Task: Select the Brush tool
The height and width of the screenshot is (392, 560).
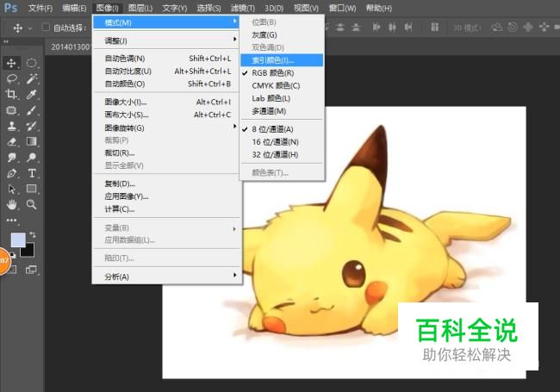Action: pos(31,110)
